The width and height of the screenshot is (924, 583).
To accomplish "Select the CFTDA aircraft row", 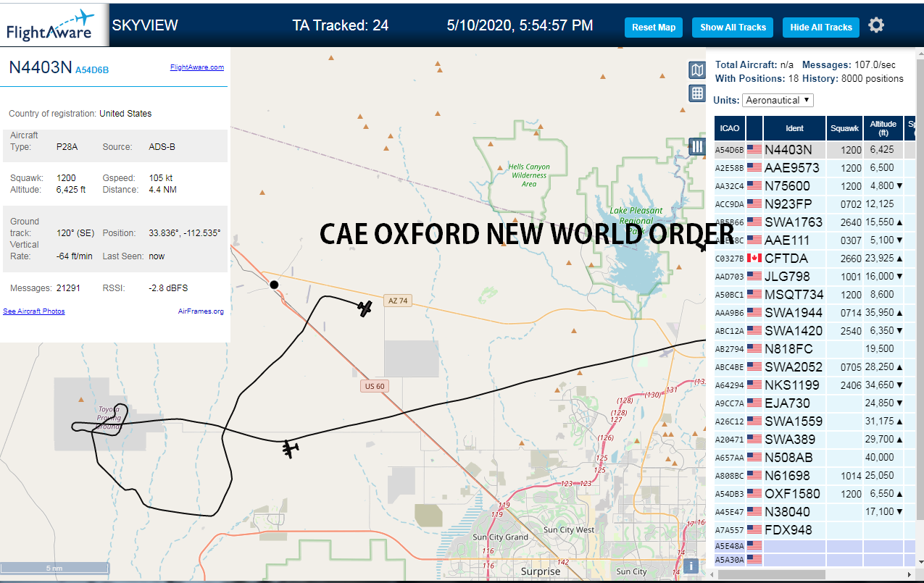I will (x=814, y=259).
